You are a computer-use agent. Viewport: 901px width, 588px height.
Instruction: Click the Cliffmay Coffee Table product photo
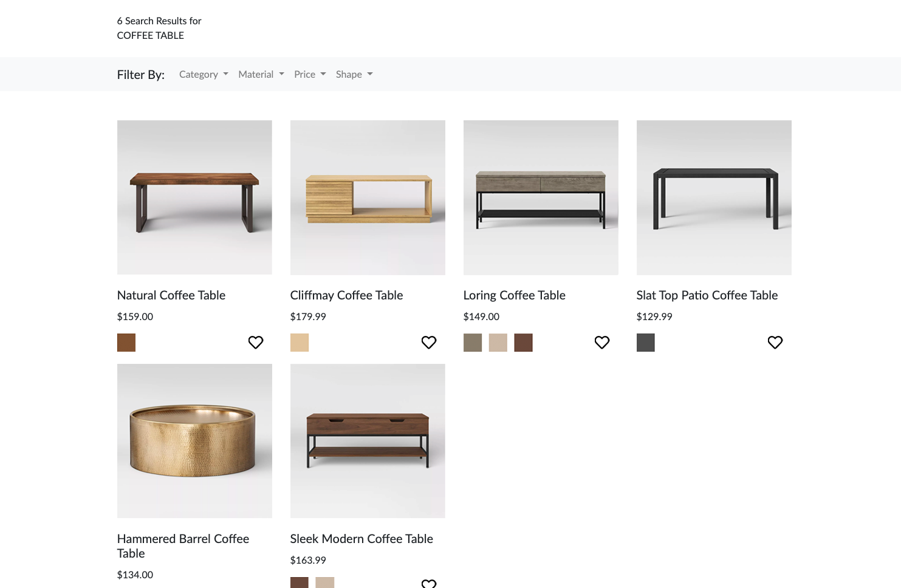click(368, 197)
